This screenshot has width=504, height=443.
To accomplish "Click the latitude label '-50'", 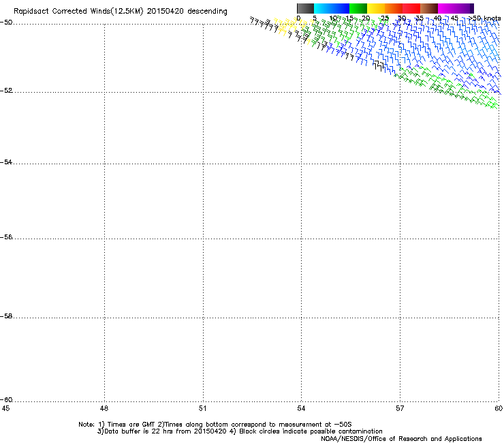I will click(6, 22).
